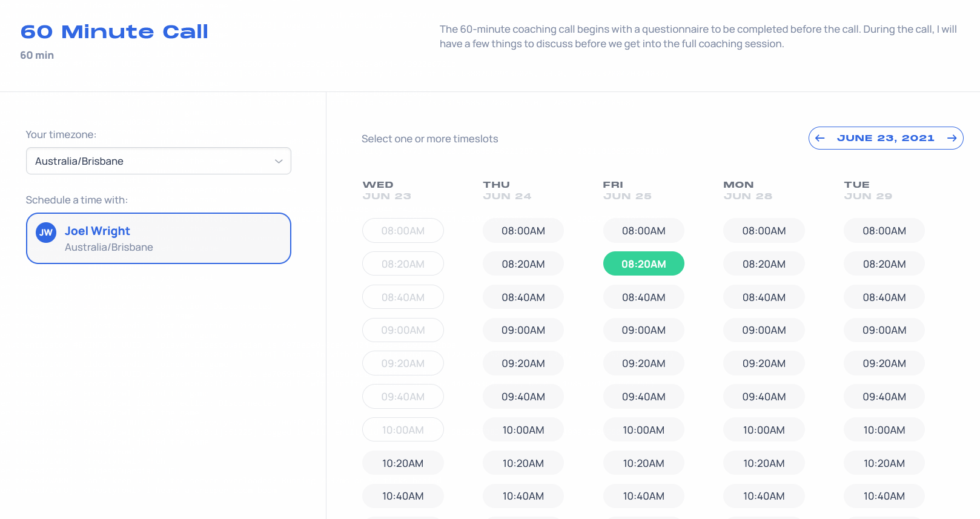This screenshot has width=980, height=519.
Task: Select Monday Jun 28 09:00AM slot
Action: [x=764, y=330]
